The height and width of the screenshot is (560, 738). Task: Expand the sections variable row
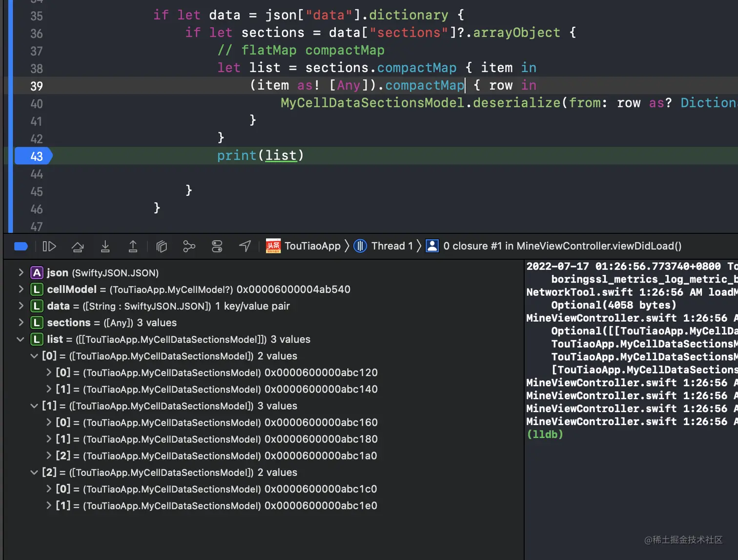21,322
